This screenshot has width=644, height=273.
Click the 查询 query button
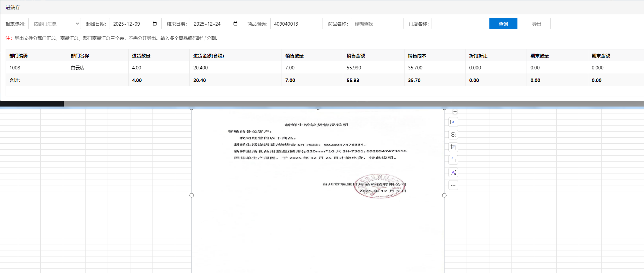pos(503,24)
